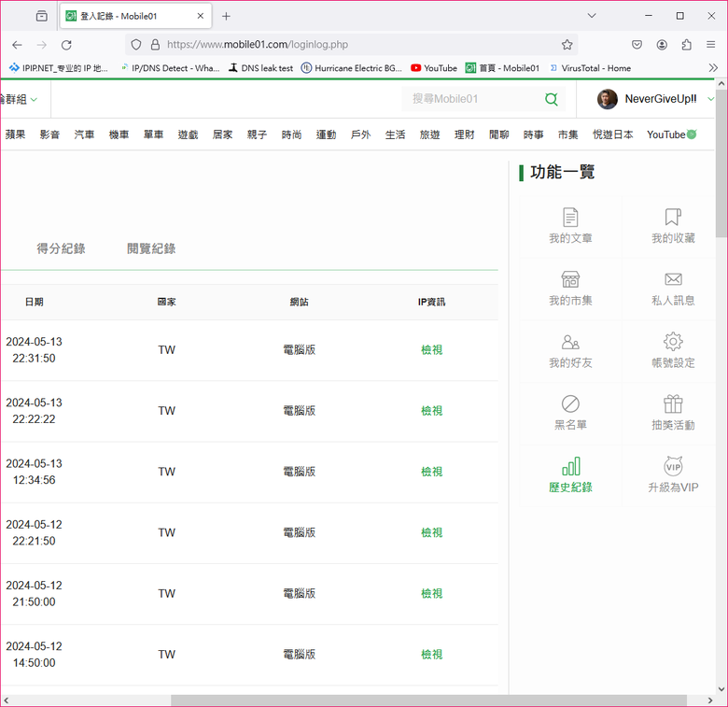Click the green search magnifier icon
The height and width of the screenshot is (707, 728).
551,99
